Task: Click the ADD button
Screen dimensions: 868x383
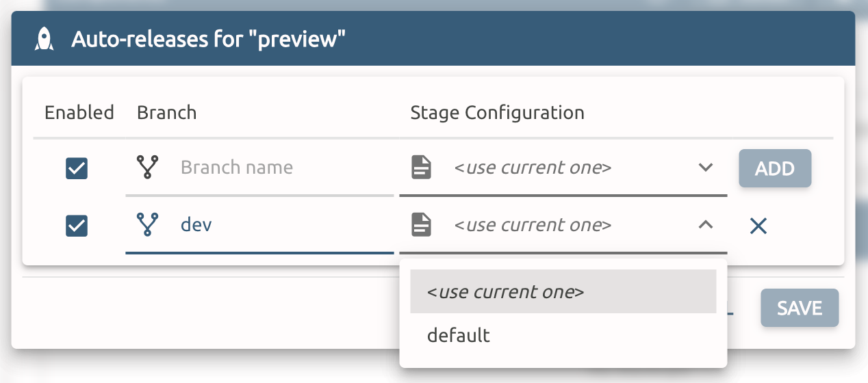Action: tap(775, 168)
